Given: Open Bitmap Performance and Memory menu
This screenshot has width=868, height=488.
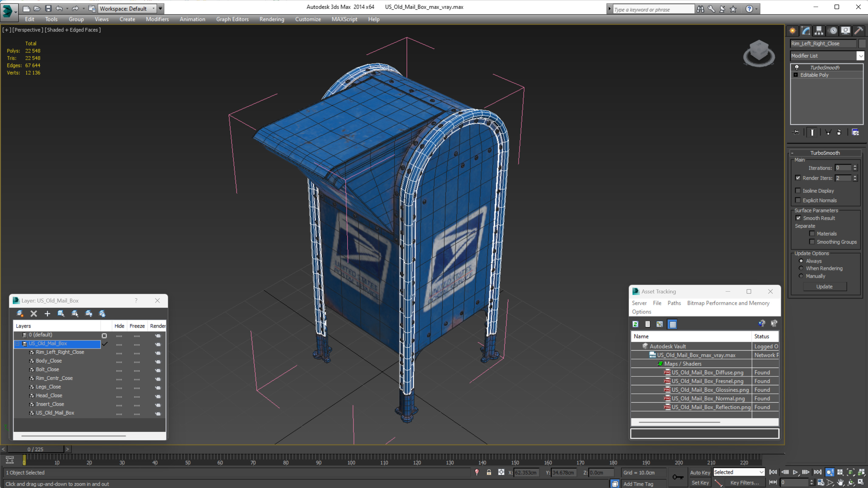Looking at the screenshot, I should tap(728, 303).
